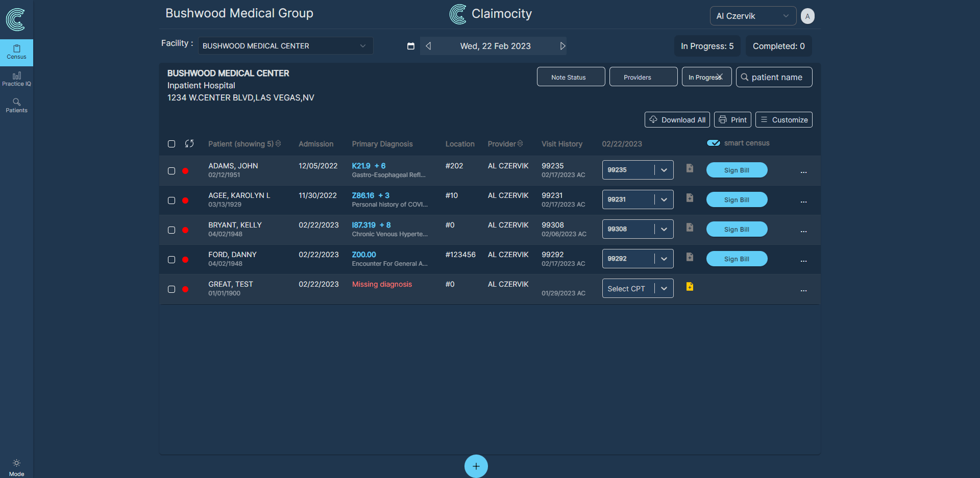Viewport: 980px width, 478px height.
Task: Click the Download All button
Action: pyautogui.click(x=677, y=119)
